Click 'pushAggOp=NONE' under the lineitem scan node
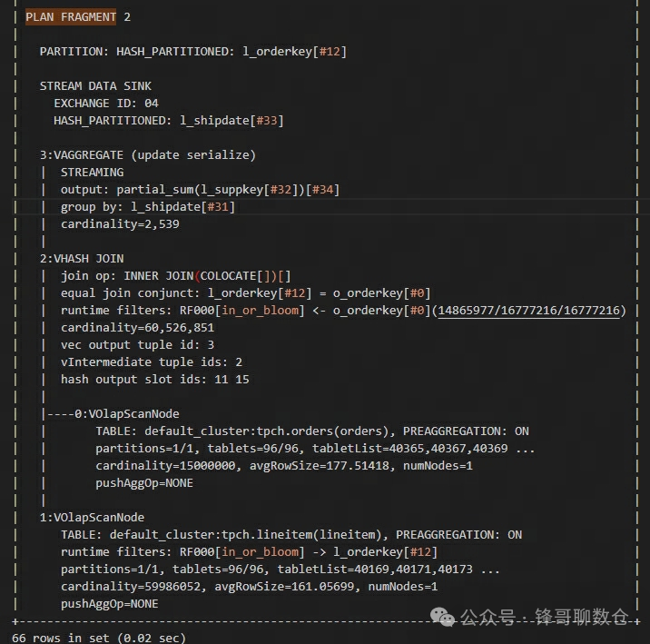 (110, 604)
